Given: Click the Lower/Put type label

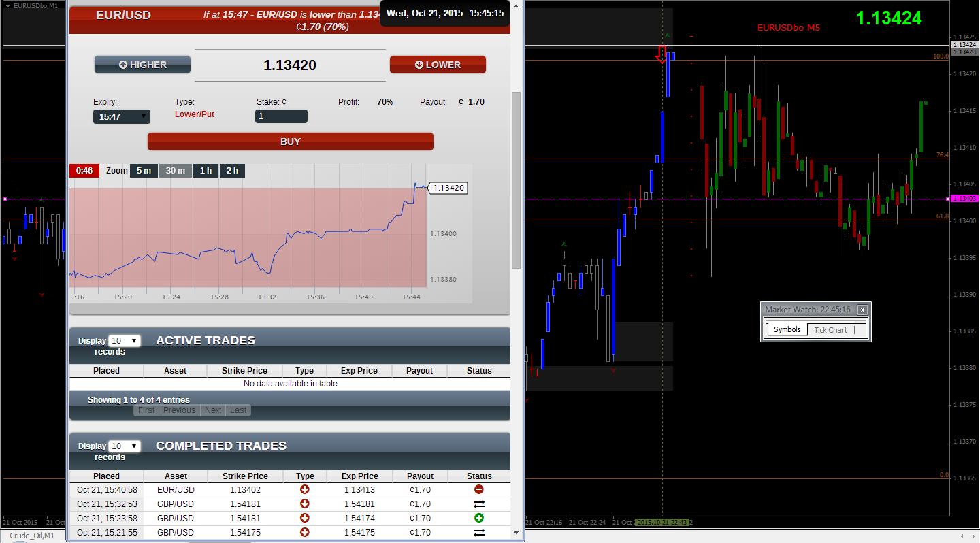Looking at the screenshot, I should pos(195,114).
